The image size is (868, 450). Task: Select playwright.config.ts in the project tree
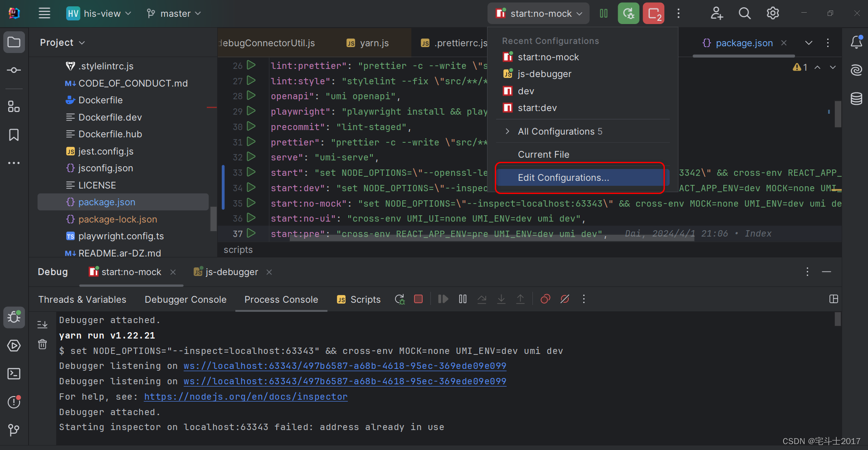coord(121,236)
